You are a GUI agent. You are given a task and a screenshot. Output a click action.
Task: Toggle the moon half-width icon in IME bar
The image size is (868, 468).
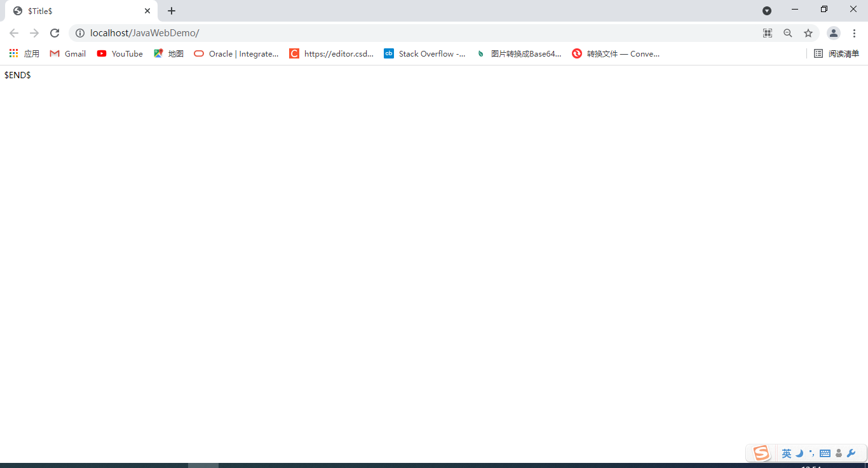(800, 453)
